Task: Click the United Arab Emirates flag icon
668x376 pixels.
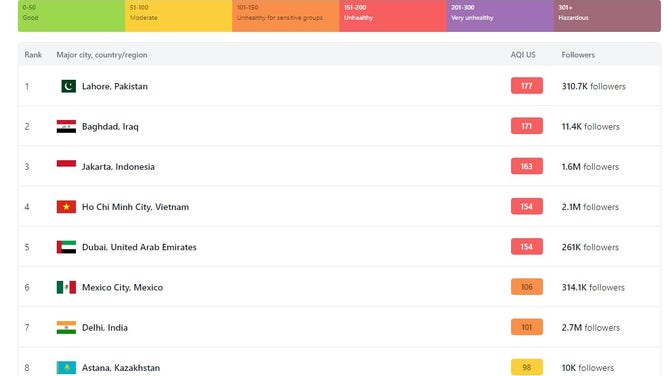Action: (x=66, y=247)
